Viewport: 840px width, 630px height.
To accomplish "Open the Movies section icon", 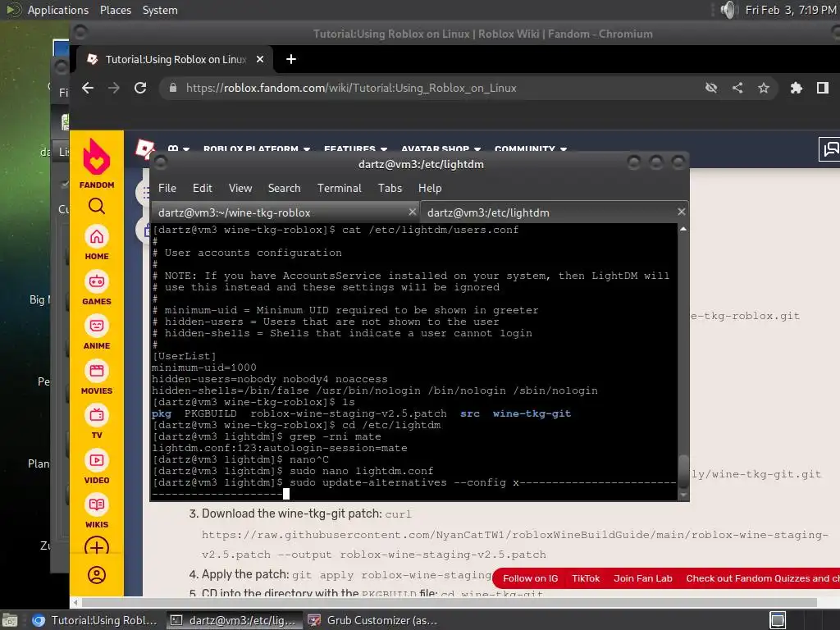I will (x=97, y=371).
